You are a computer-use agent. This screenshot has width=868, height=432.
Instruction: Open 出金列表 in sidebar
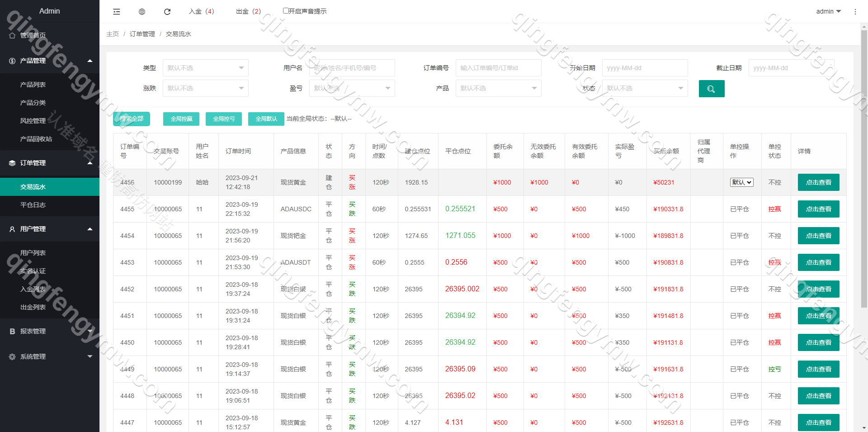coord(50,307)
